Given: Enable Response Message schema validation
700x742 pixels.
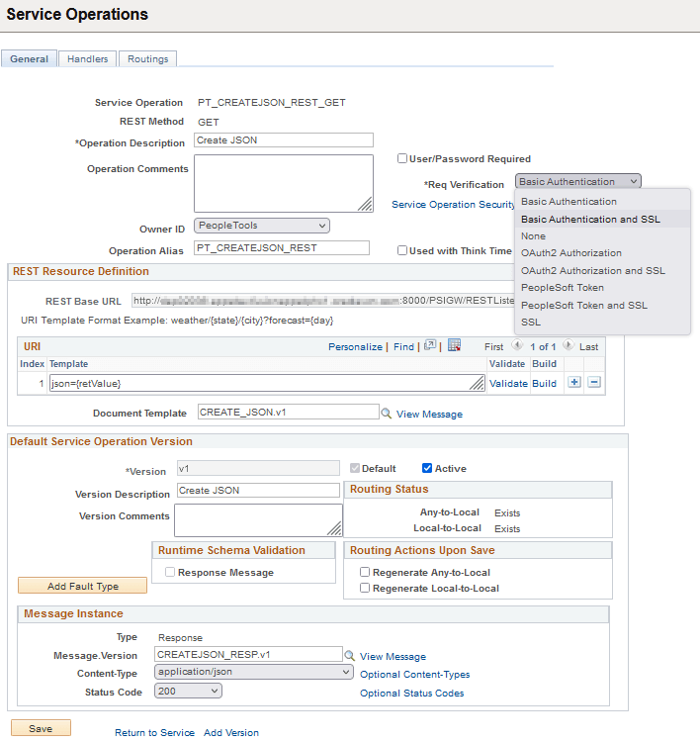Looking at the screenshot, I should click(170, 572).
